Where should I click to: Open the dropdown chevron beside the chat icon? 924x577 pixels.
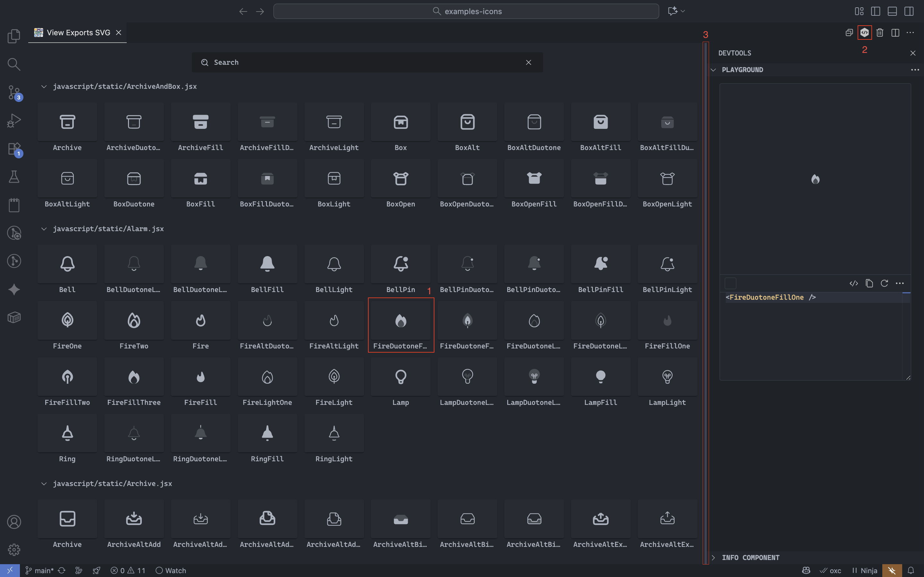coord(683,11)
